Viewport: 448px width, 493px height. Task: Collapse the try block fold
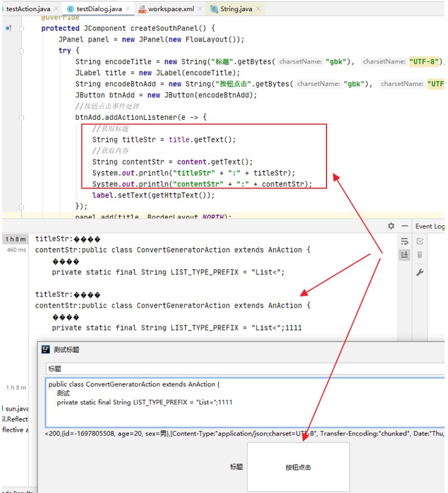click(x=21, y=50)
